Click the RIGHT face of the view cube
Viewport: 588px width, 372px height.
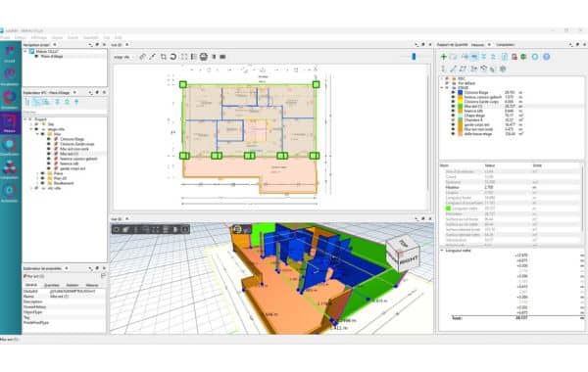pyautogui.click(x=409, y=259)
